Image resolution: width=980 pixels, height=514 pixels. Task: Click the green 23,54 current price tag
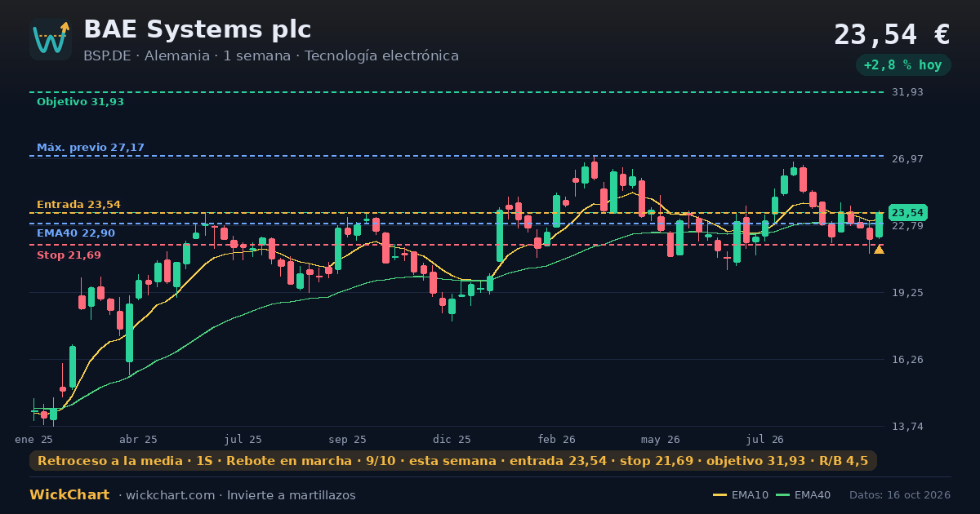[x=907, y=213]
